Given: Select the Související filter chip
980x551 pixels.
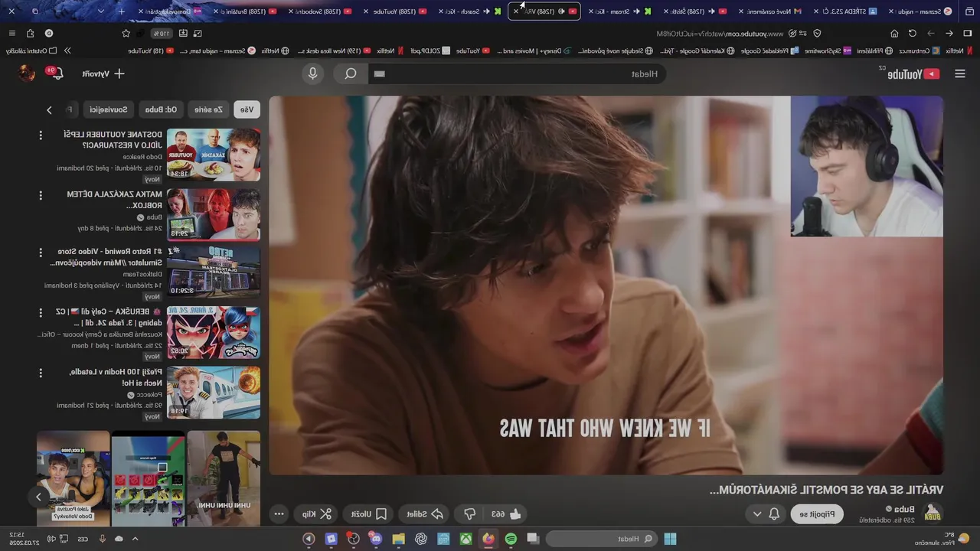Looking at the screenshot, I should click(108, 109).
